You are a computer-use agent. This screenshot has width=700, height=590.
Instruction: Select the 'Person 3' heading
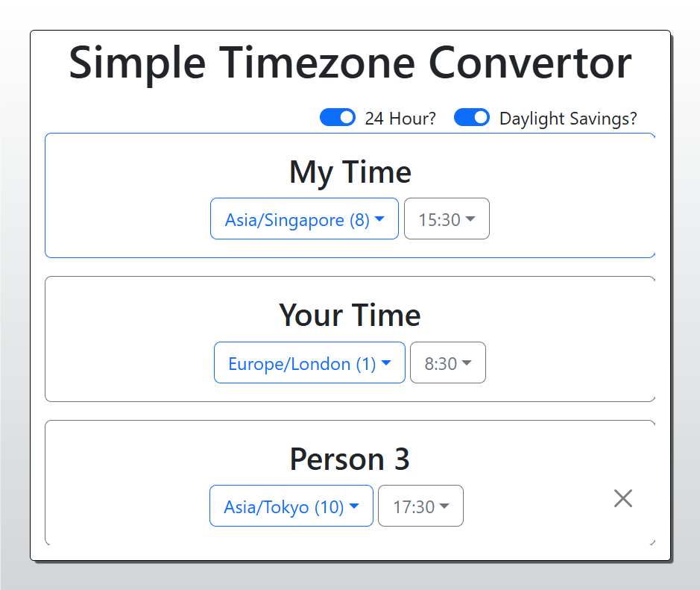(x=350, y=459)
